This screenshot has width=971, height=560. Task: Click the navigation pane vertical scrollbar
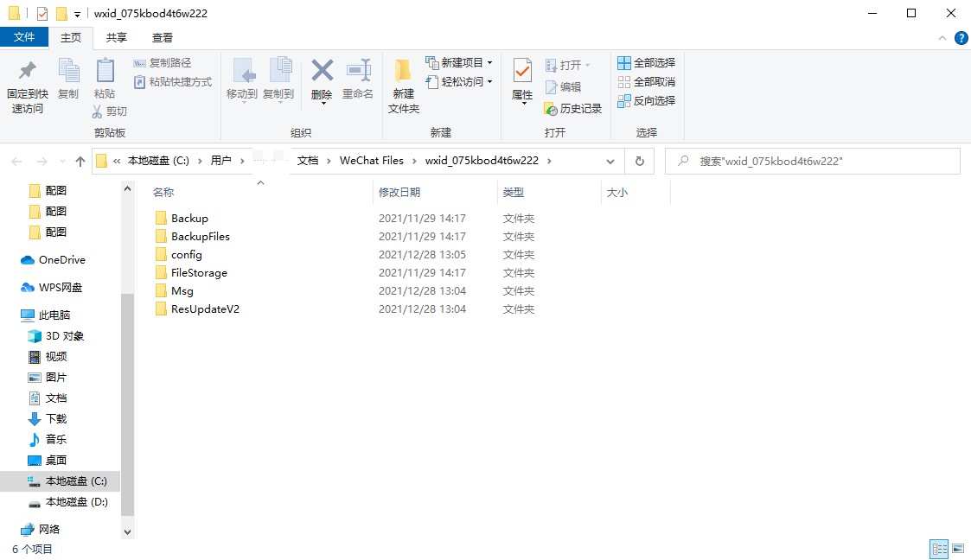(x=128, y=389)
